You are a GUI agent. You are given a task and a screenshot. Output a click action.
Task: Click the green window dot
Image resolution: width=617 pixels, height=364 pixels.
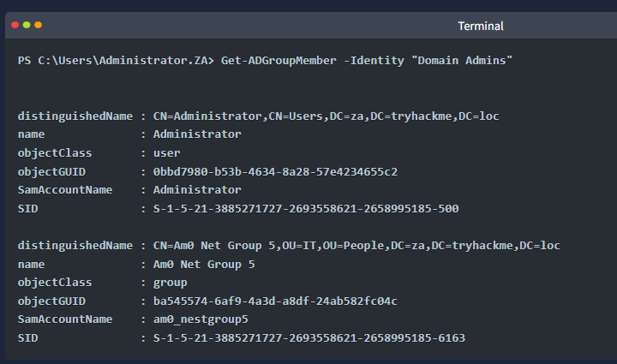27,25
